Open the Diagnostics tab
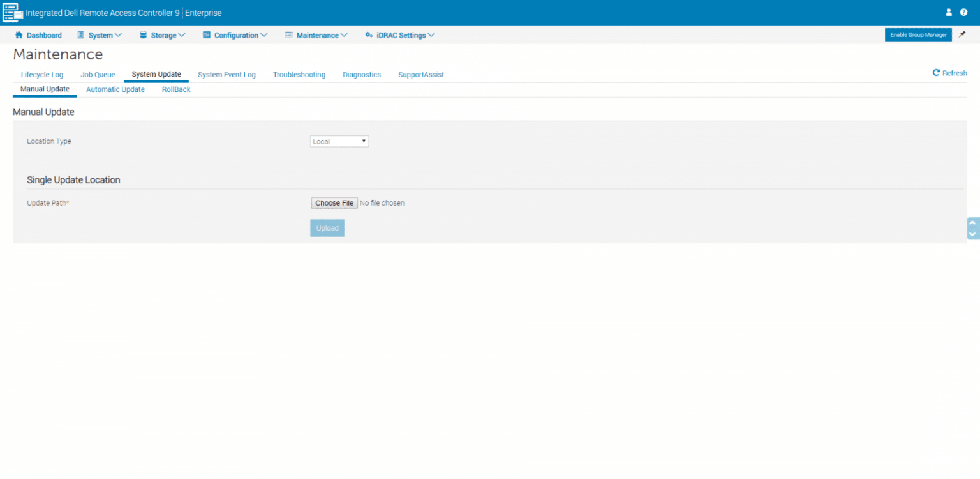 pyautogui.click(x=362, y=75)
